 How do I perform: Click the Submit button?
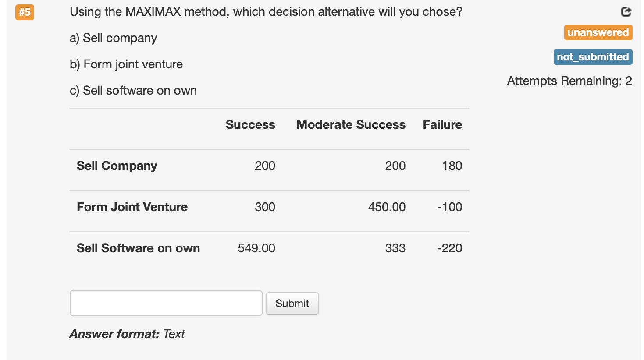292,303
